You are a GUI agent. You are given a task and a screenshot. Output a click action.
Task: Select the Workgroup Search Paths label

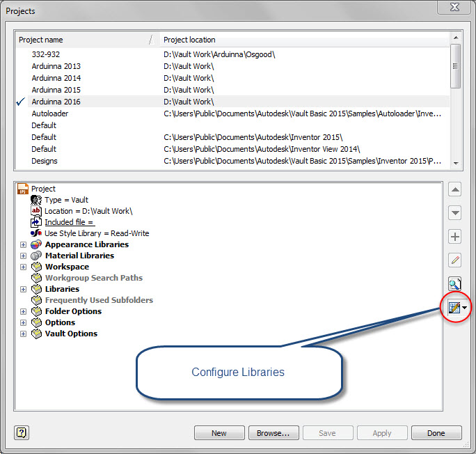94,278
